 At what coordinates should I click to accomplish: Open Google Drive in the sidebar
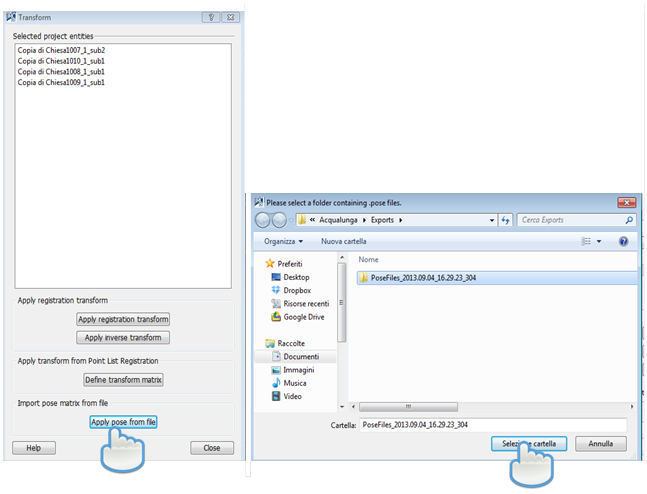click(303, 316)
